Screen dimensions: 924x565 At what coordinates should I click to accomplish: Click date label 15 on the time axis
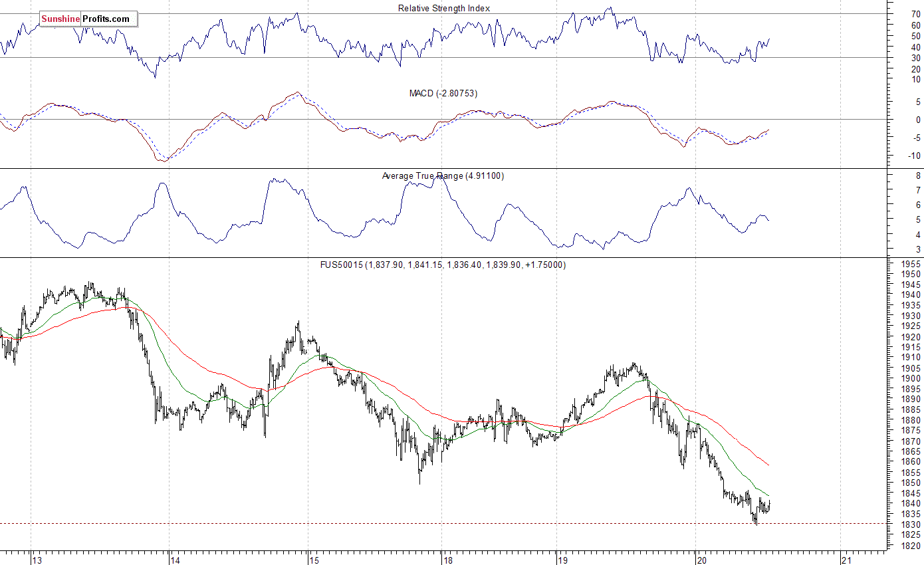coord(314,560)
